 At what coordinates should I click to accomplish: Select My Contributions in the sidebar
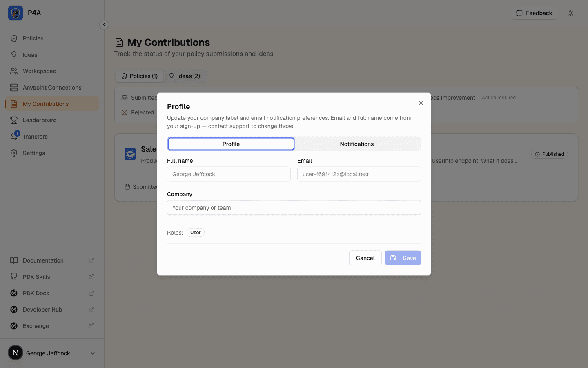[52, 104]
